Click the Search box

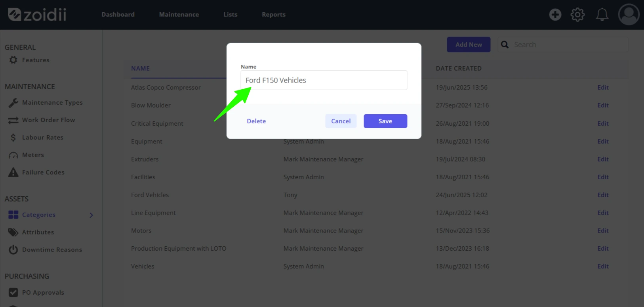[x=563, y=44]
